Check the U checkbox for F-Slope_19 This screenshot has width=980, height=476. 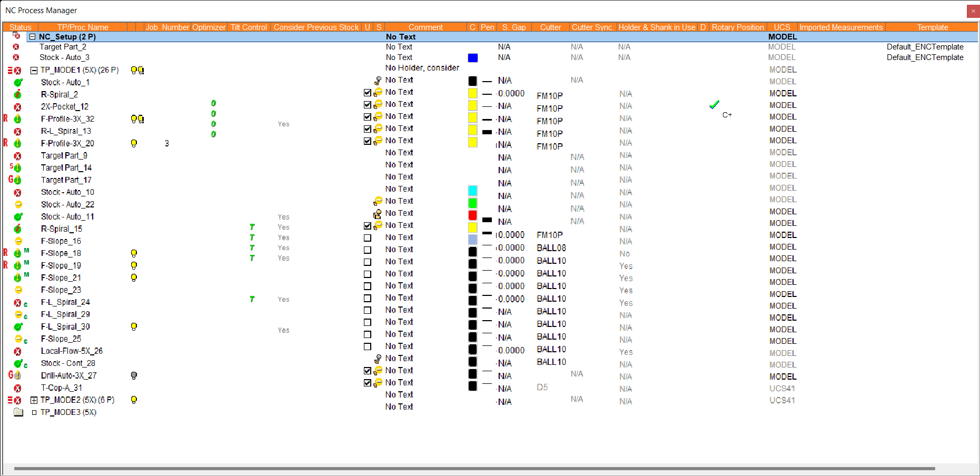(368, 262)
